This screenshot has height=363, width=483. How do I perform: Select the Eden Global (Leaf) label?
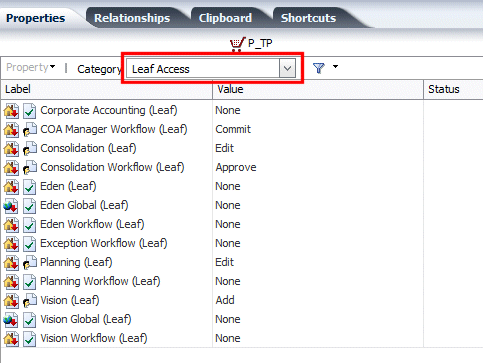pos(84,205)
